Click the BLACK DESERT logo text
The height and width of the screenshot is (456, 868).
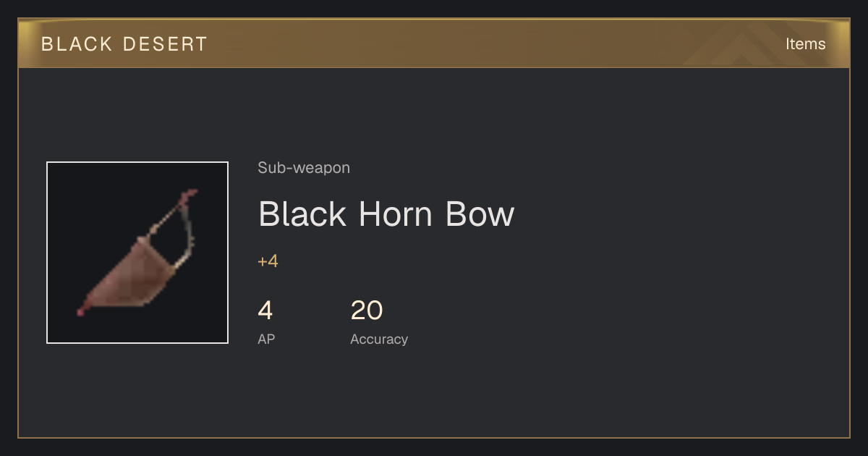point(124,44)
